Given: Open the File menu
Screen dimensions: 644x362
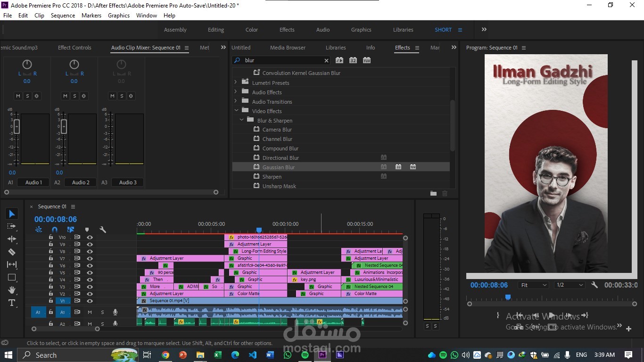Looking at the screenshot, I should pyautogui.click(x=8, y=16).
